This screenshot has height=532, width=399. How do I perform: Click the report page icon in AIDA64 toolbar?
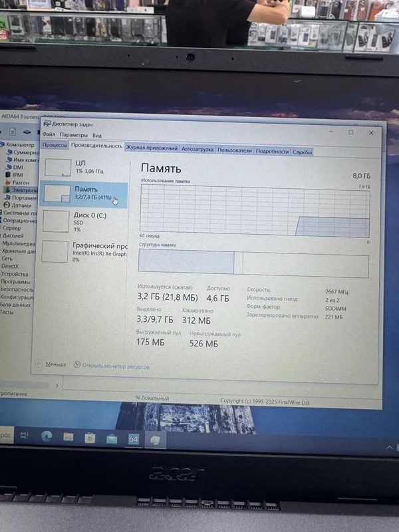point(12,131)
